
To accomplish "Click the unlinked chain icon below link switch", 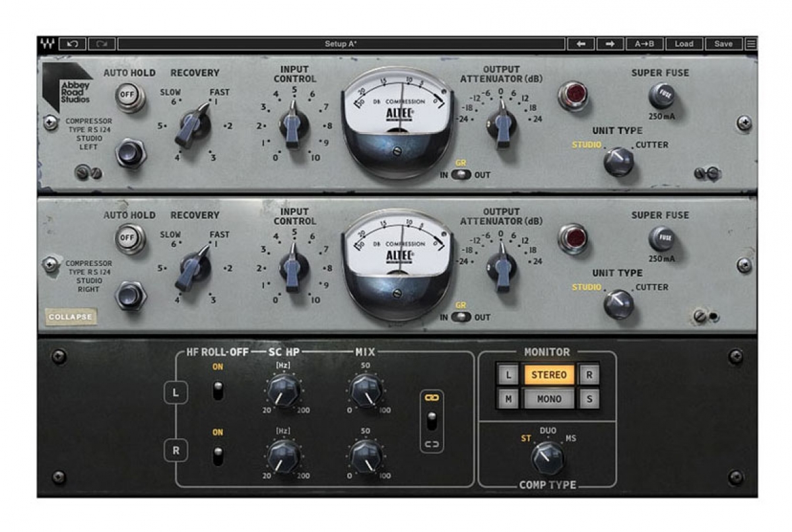I will coord(432,444).
